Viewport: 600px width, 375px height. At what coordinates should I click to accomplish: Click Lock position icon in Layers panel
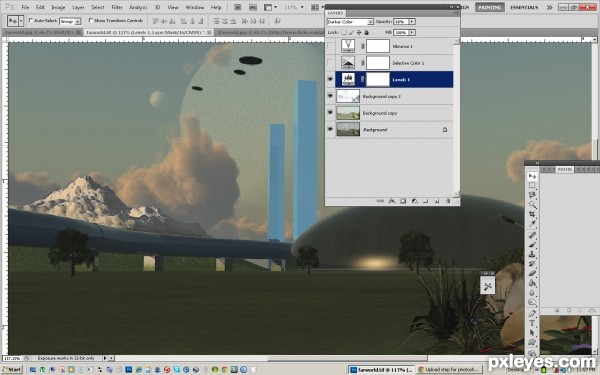(x=359, y=33)
